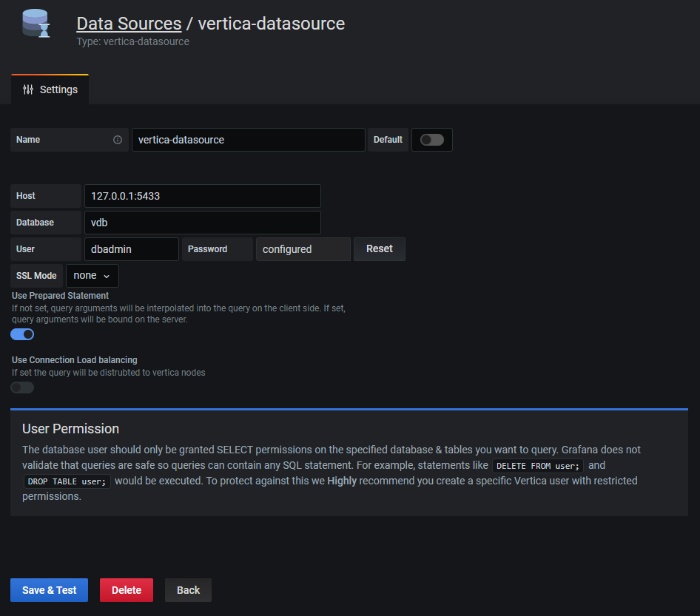Click the 'SSL Mode' label

point(36,276)
